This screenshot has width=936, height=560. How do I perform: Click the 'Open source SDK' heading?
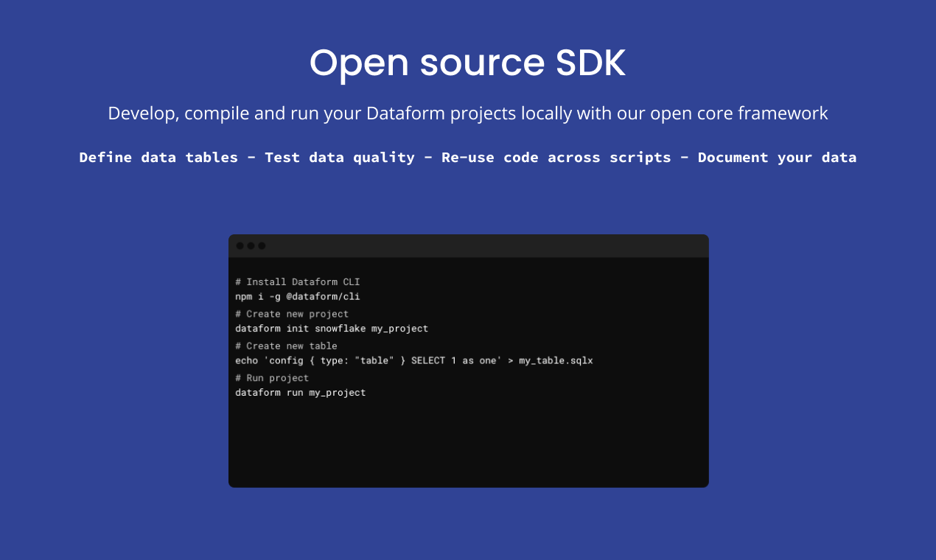click(468, 63)
